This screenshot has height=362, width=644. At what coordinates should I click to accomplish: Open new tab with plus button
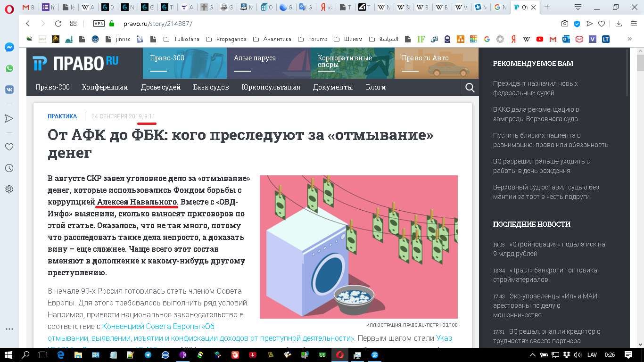click(547, 7)
